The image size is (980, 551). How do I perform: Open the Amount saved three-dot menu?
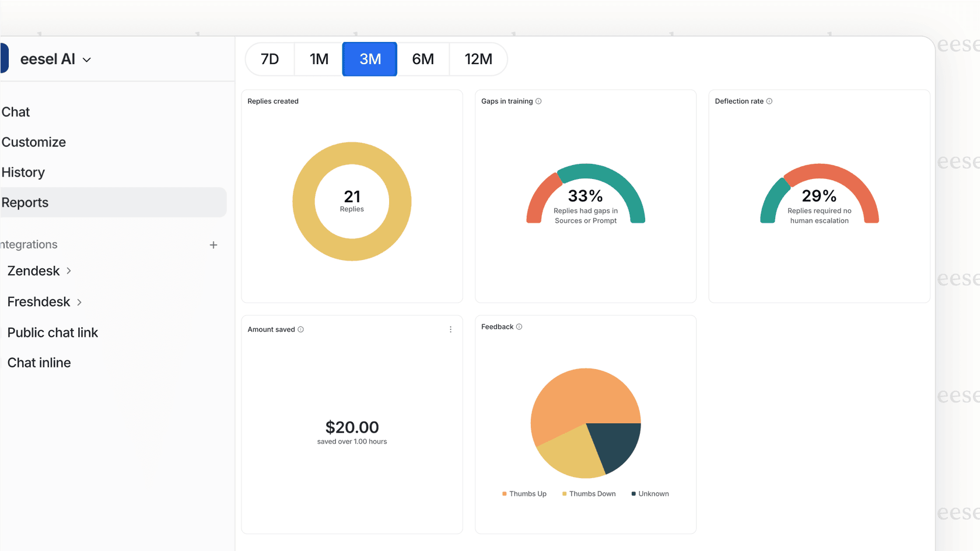pos(450,329)
